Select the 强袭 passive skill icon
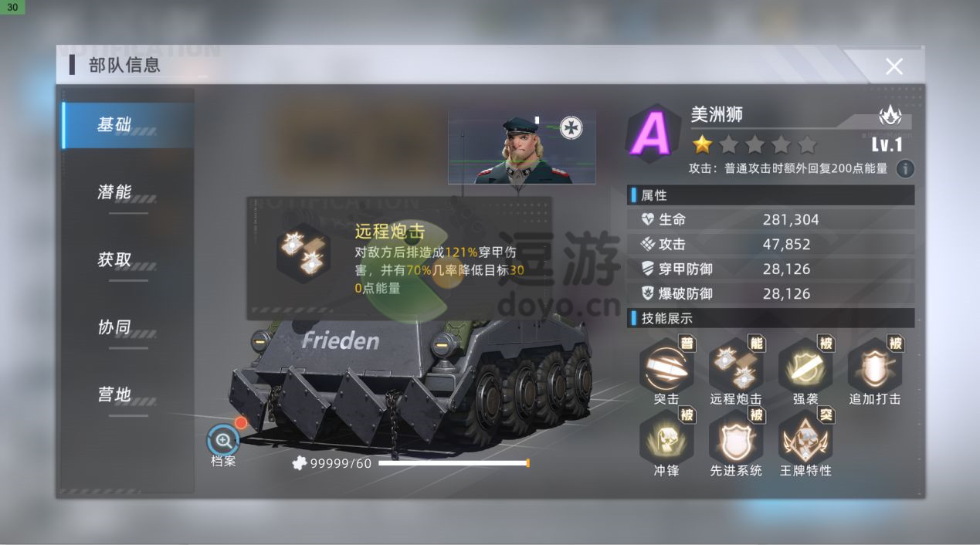980x545 pixels. pos(805,364)
